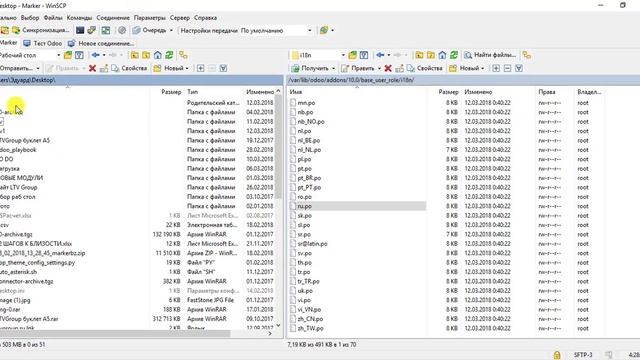Click local panel open directory icon
The image size is (640, 360).
click(68, 55)
